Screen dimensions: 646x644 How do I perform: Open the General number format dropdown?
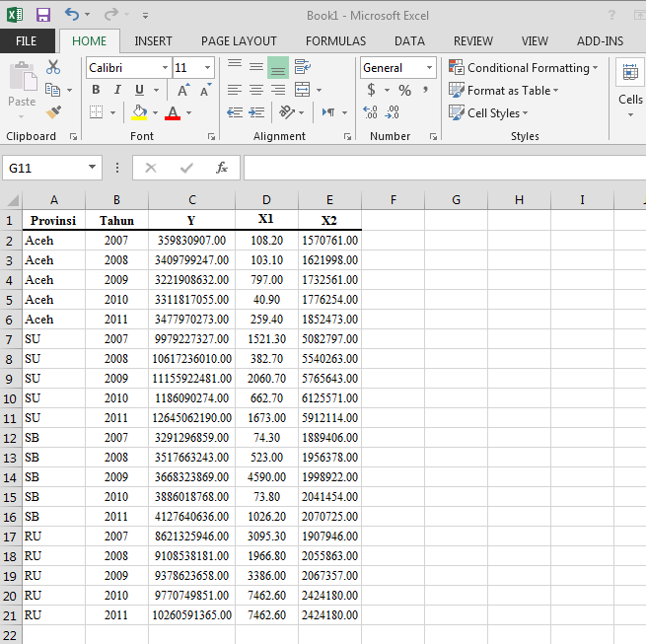click(429, 68)
